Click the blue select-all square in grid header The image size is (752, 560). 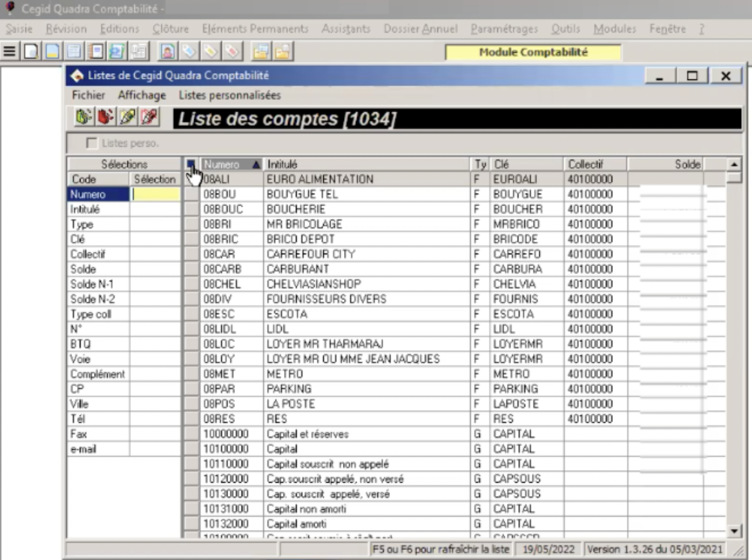pos(191,164)
